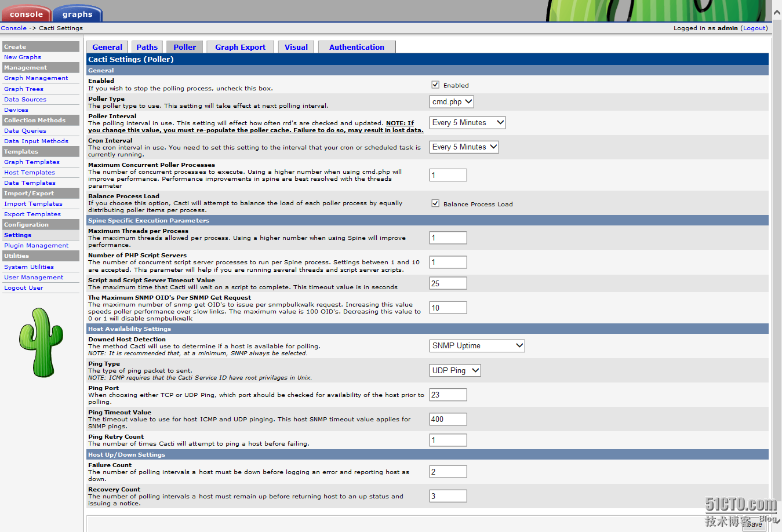Open Import Templates in the sidebar
The image size is (782, 532).
click(x=33, y=203)
